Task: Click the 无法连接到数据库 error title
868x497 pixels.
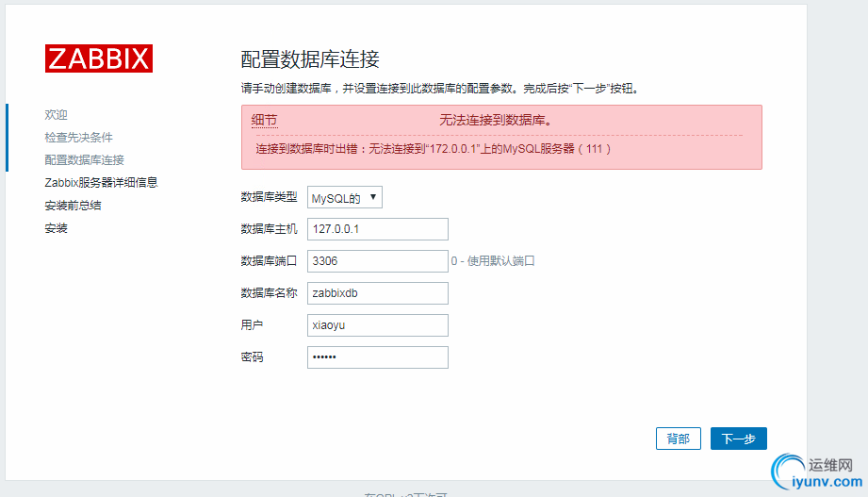Action: point(496,120)
